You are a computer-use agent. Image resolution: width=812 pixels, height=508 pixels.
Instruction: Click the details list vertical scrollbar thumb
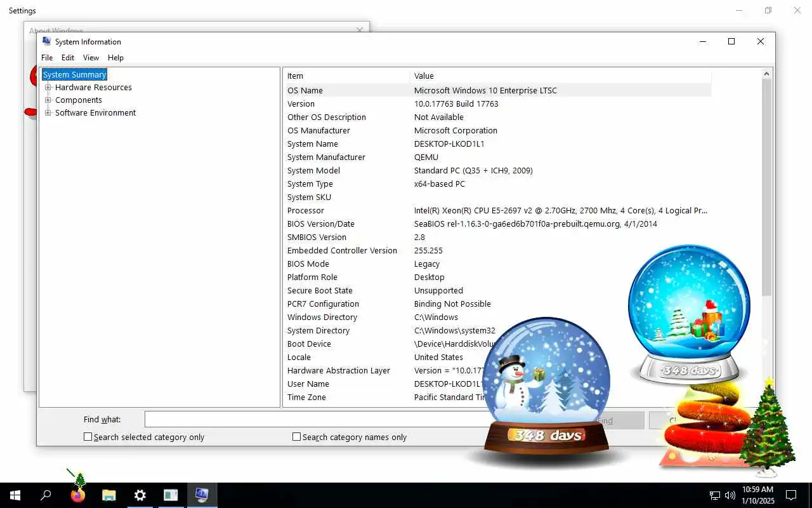tap(766, 187)
